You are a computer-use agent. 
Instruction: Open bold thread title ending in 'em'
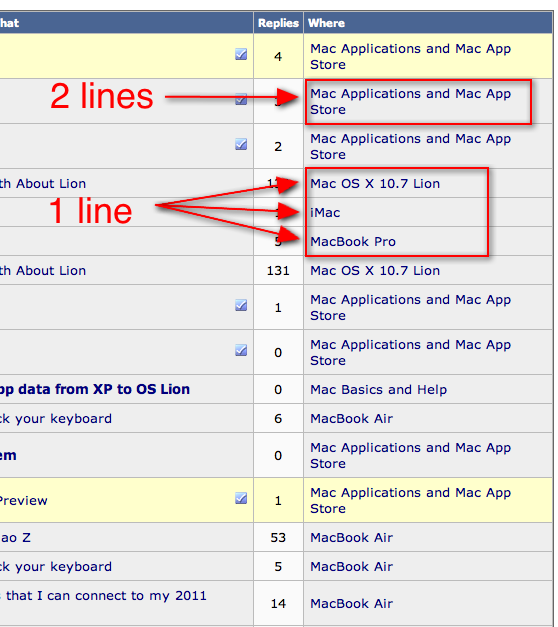(8, 455)
